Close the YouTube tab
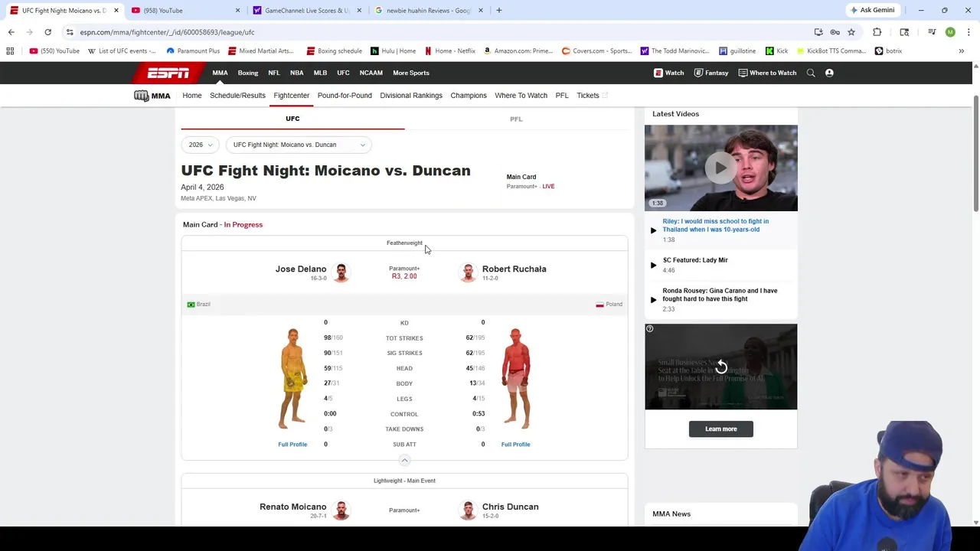 pyautogui.click(x=237, y=11)
